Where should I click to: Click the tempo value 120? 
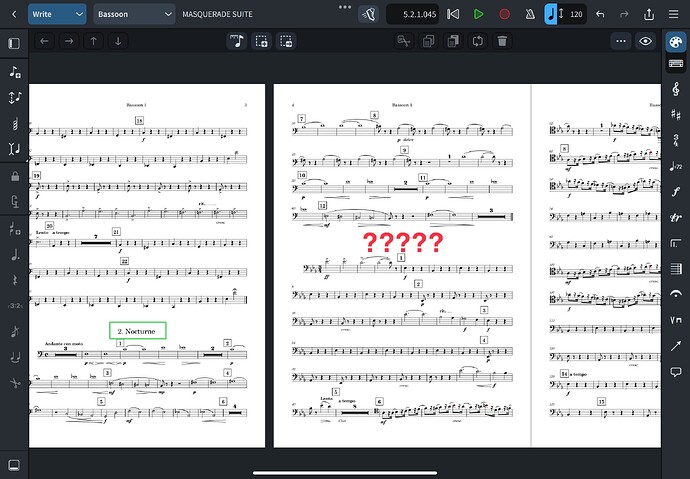[x=576, y=14]
